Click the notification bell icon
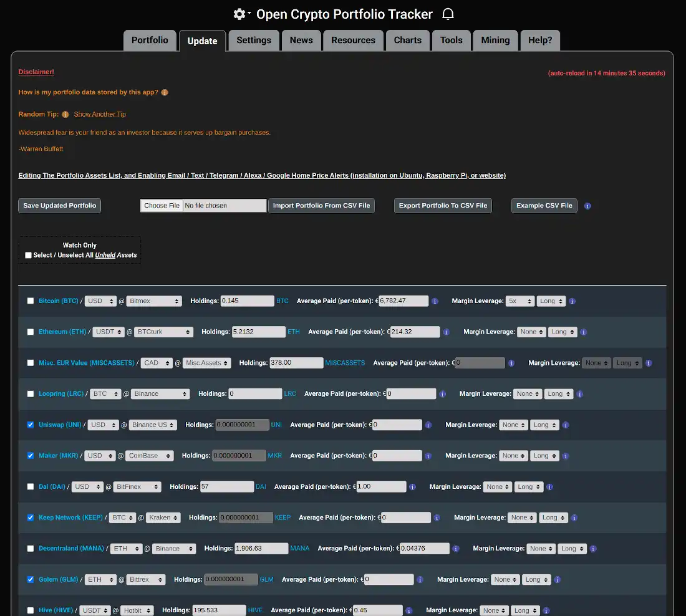The image size is (686, 616). tap(448, 14)
